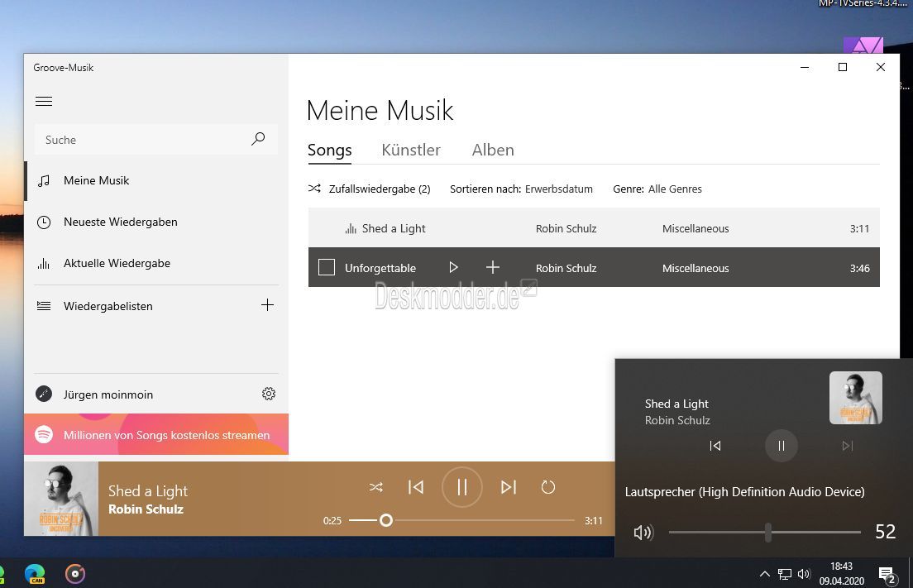
Task: Open the hamburger navigation menu
Action: (44, 101)
